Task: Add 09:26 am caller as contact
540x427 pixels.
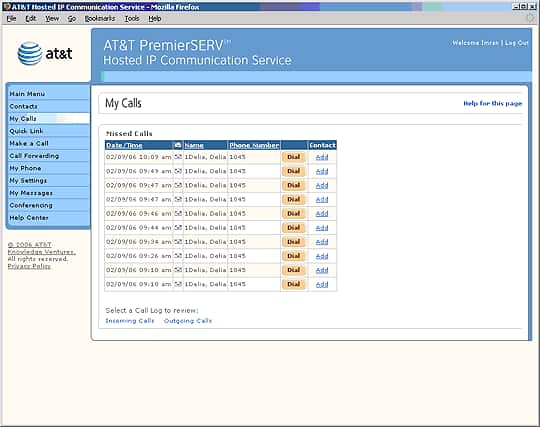Action: point(322,256)
